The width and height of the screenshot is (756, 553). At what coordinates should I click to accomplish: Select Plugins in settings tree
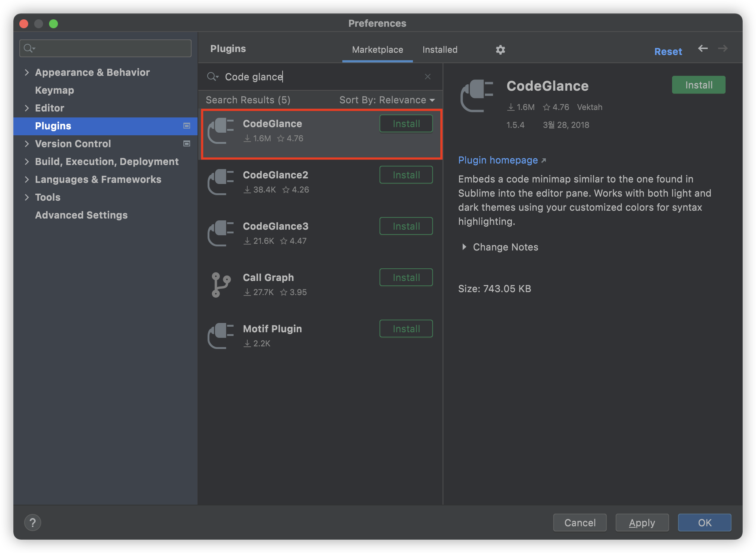click(105, 126)
